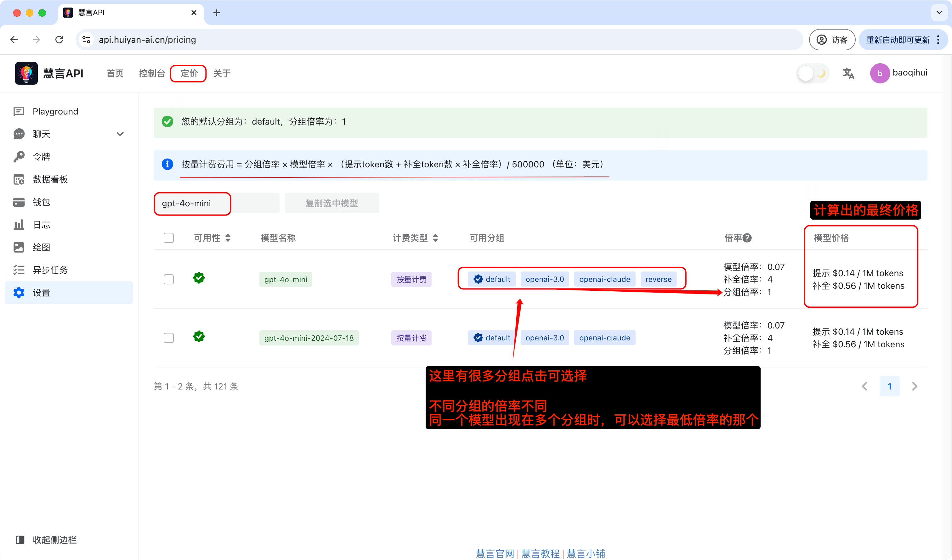Check the gpt-4o-mini-2024-07-18 row checkbox

[x=168, y=338]
